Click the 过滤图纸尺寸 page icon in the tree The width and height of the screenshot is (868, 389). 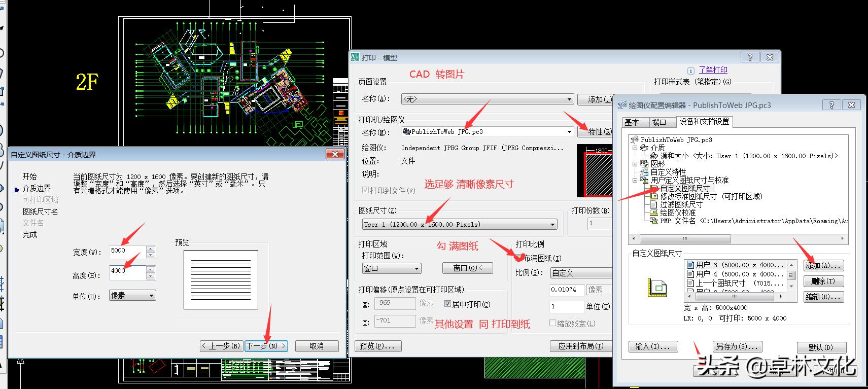[x=654, y=204]
